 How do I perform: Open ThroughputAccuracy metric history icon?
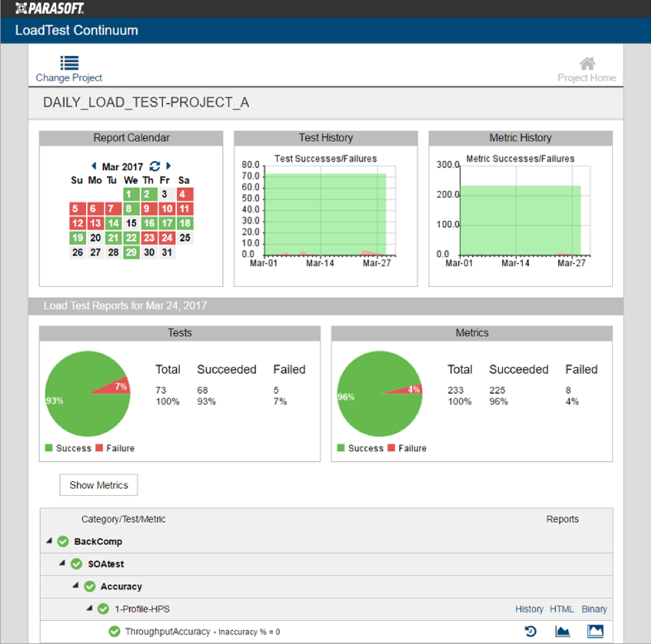coord(531,631)
